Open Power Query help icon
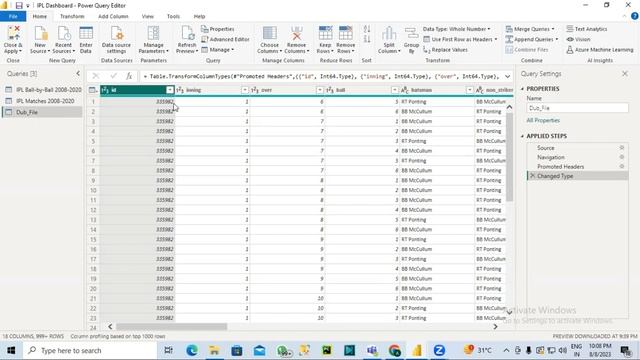The width and height of the screenshot is (640, 360). (x=635, y=16)
